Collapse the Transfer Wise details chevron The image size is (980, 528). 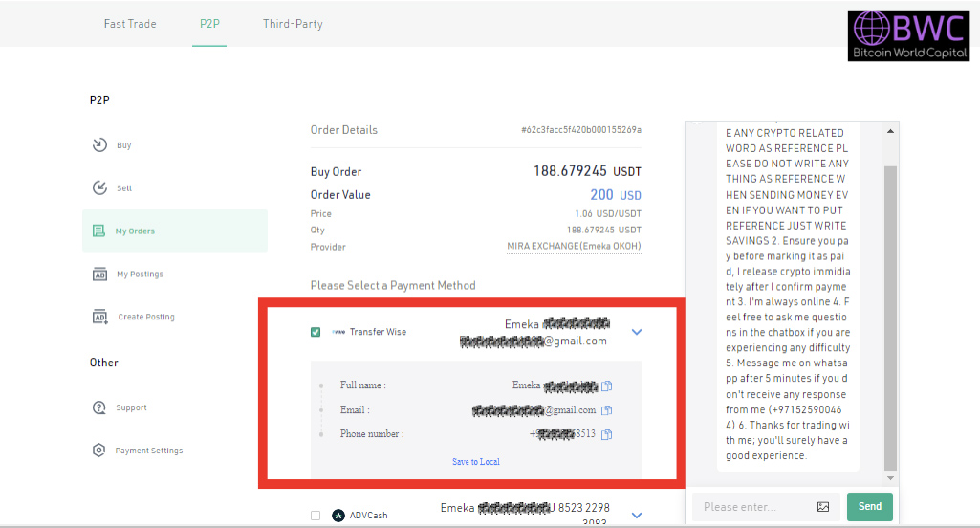636,332
